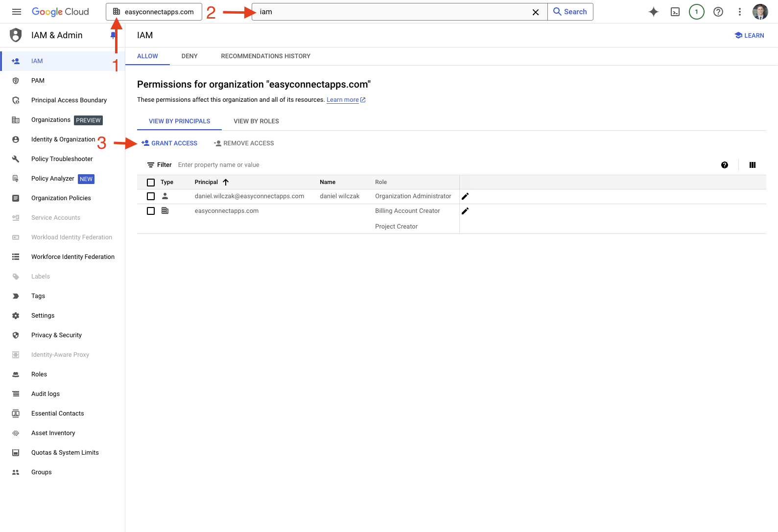Click the LEARN button

pos(750,35)
